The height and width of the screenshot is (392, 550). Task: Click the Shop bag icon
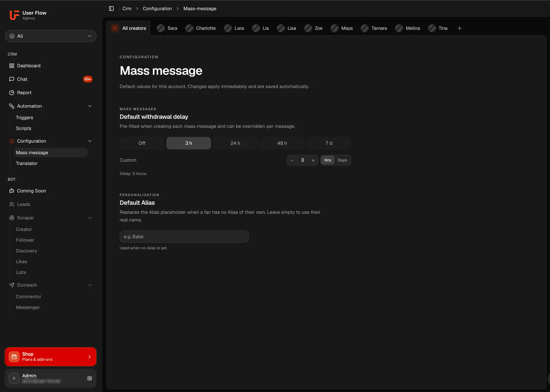14,357
